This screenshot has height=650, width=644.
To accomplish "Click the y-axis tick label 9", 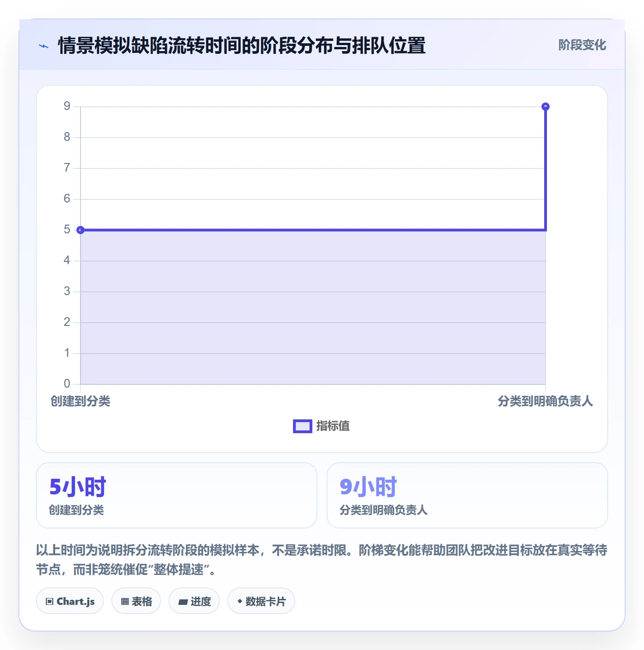I will pyautogui.click(x=67, y=106).
